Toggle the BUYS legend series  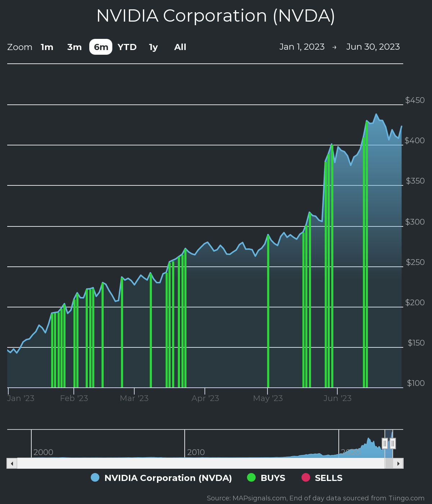coord(266,478)
